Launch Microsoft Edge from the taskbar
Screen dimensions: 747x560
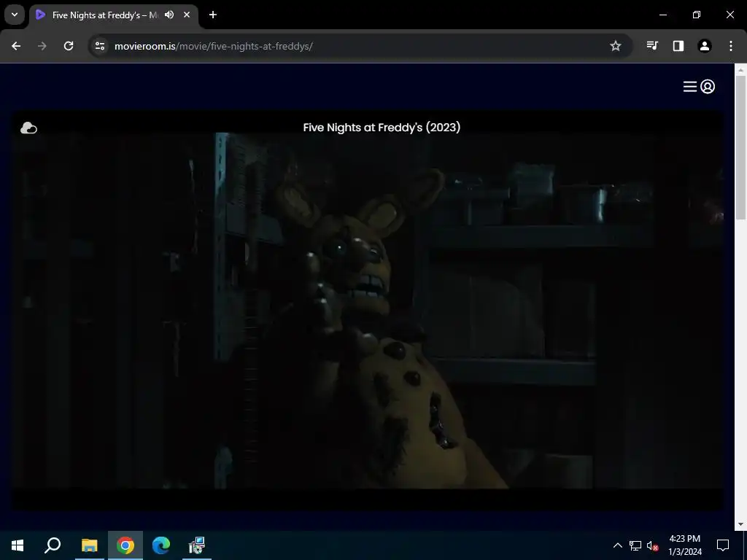click(161, 545)
